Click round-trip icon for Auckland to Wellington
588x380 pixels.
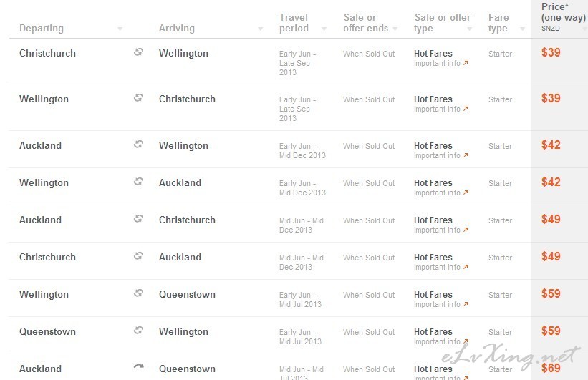pyautogui.click(x=139, y=145)
